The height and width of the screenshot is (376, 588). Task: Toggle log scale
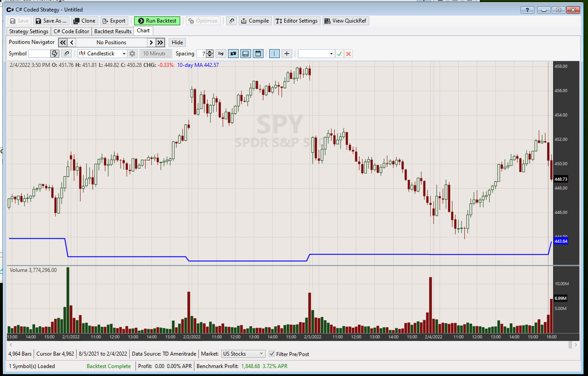pyautogui.click(x=220, y=54)
